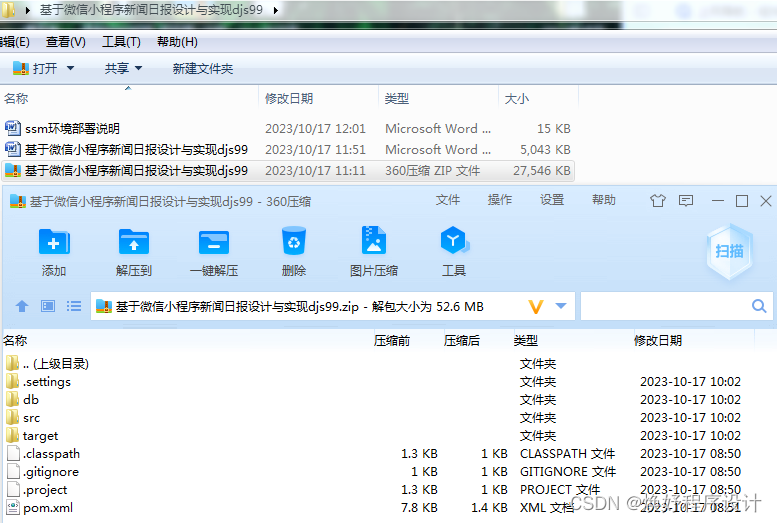Image resolution: width=777 pixels, height=523 pixels.
Task: Select the .project file row
Action: tap(379, 489)
